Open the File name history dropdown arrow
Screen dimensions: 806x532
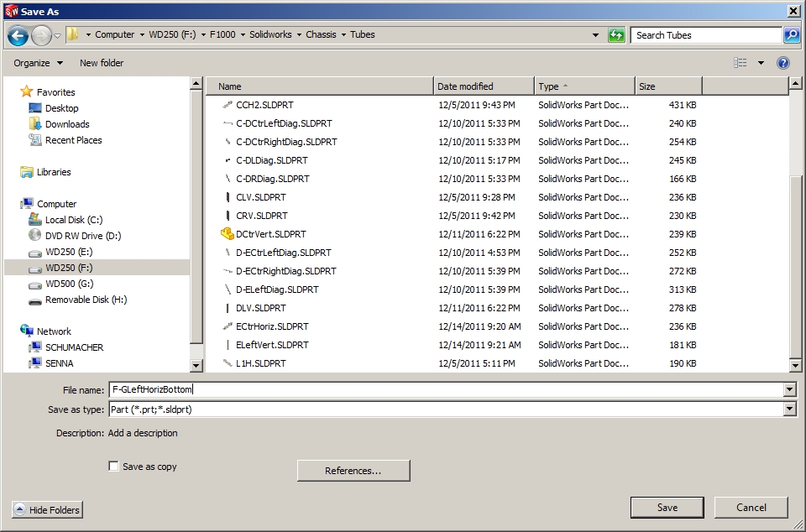click(x=789, y=390)
